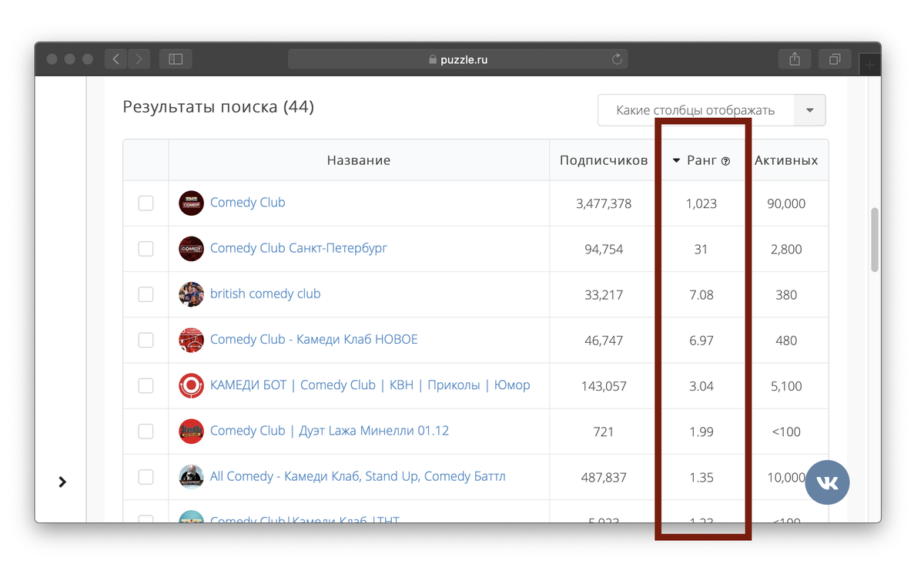Image resolution: width=924 pixels, height=571 pixels.
Task: Open the All Comedy group link
Action: click(x=358, y=475)
